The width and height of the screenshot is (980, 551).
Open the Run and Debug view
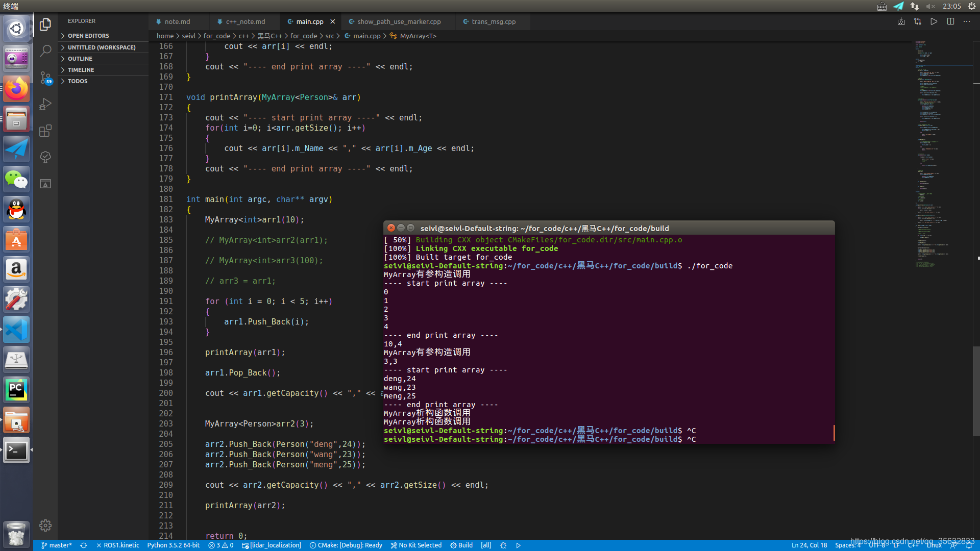pyautogui.click(x=45, y=104)
